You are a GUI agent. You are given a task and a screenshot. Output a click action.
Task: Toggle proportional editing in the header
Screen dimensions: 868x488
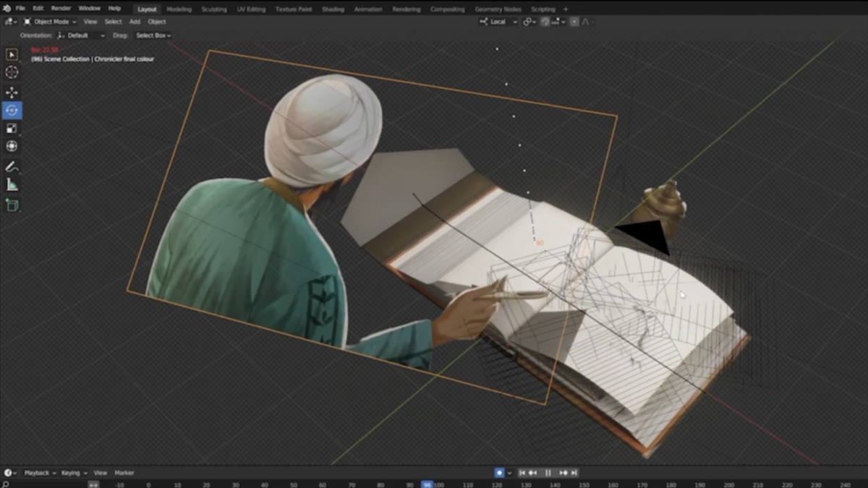pyautogui.click(x=574, y=22)
